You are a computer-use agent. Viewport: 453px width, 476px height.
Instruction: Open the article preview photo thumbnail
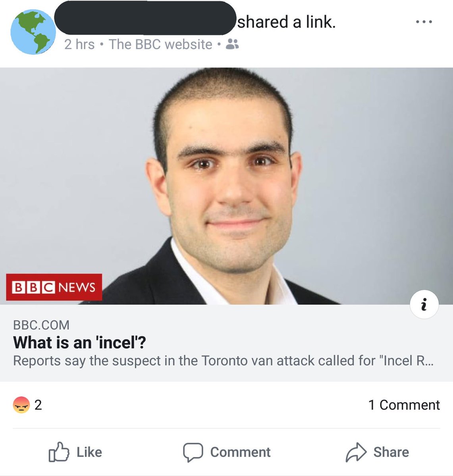[226, 186]
